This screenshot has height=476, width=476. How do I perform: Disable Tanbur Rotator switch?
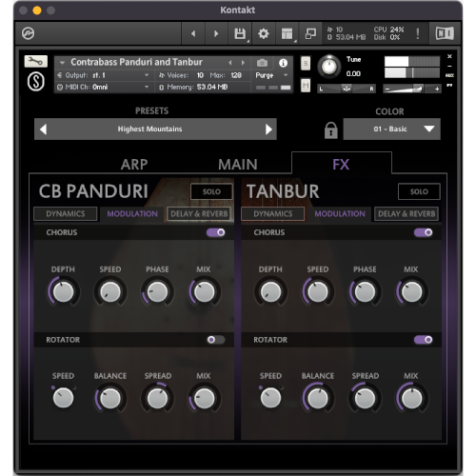[x=424, y=340]
